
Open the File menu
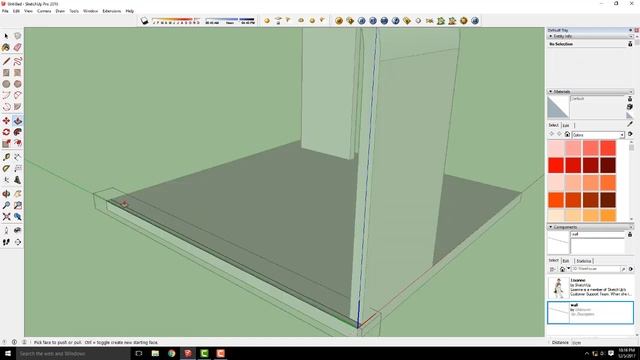5,11
